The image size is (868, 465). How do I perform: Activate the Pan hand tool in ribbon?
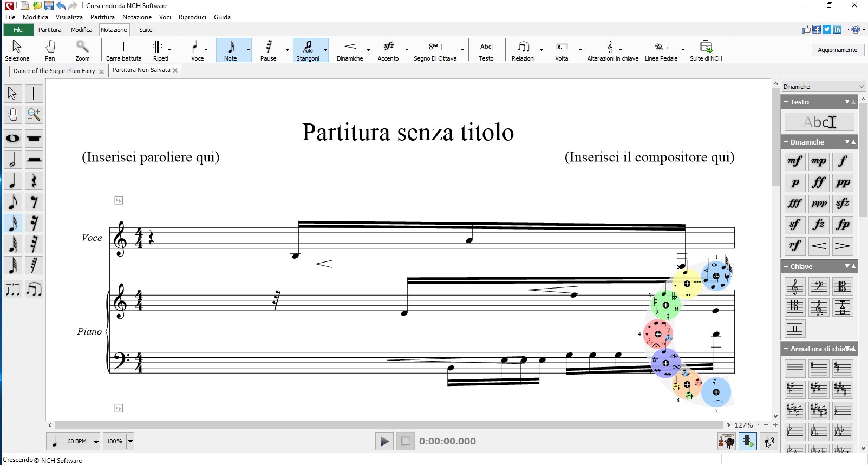(x=50, y=50)
